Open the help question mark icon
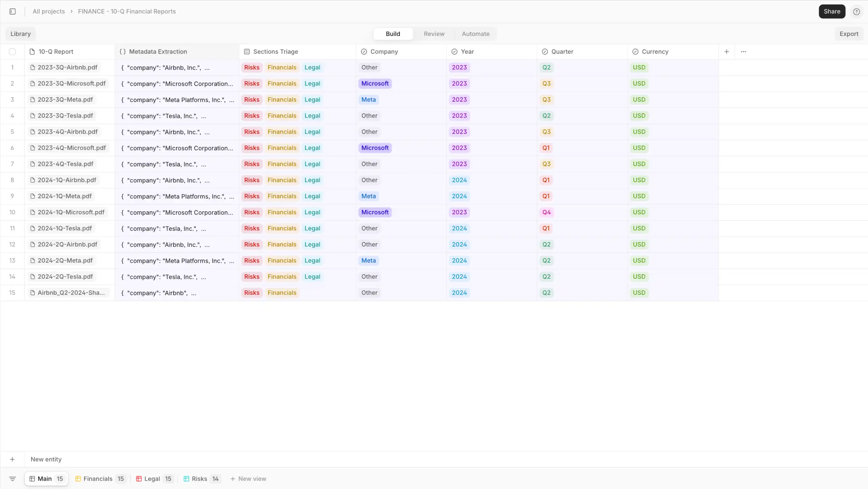The height and width of the screenshot is (489, 868). tap(856, 11)
